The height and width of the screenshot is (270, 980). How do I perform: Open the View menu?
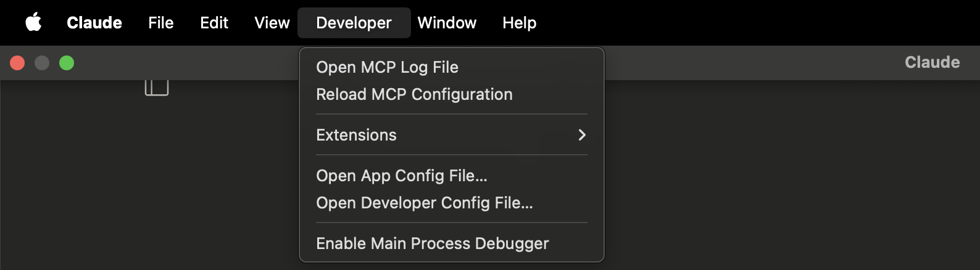point(272,23)
